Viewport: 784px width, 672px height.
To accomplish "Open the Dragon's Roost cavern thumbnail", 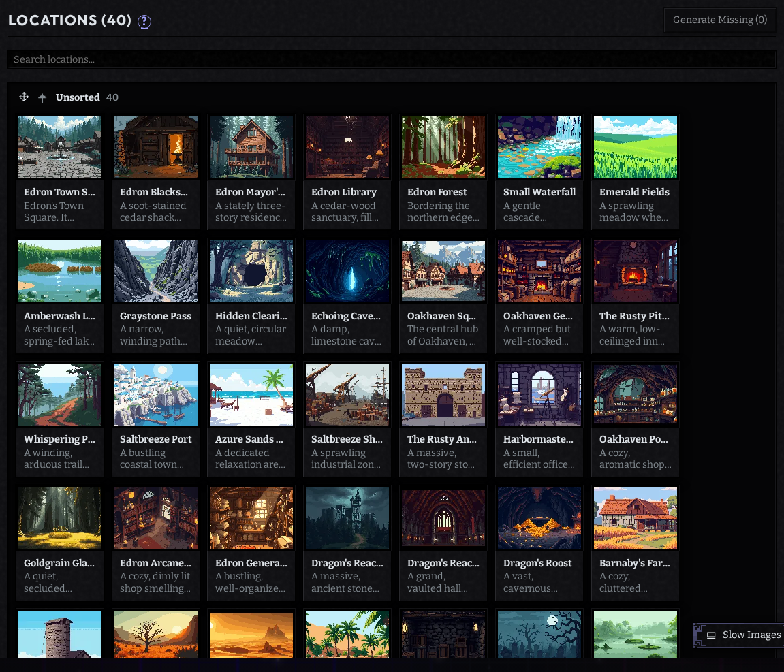I will pyautogui.click(x=539, y=518).
